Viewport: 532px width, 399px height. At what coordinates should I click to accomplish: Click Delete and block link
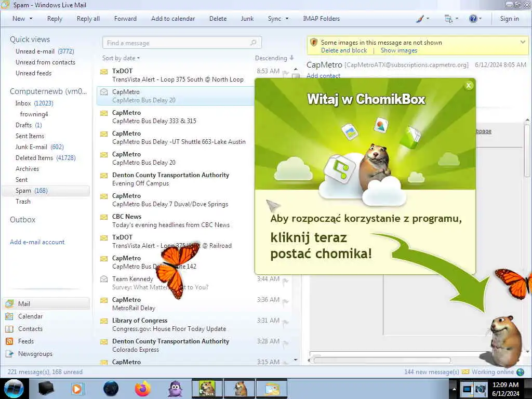point(344,50)
